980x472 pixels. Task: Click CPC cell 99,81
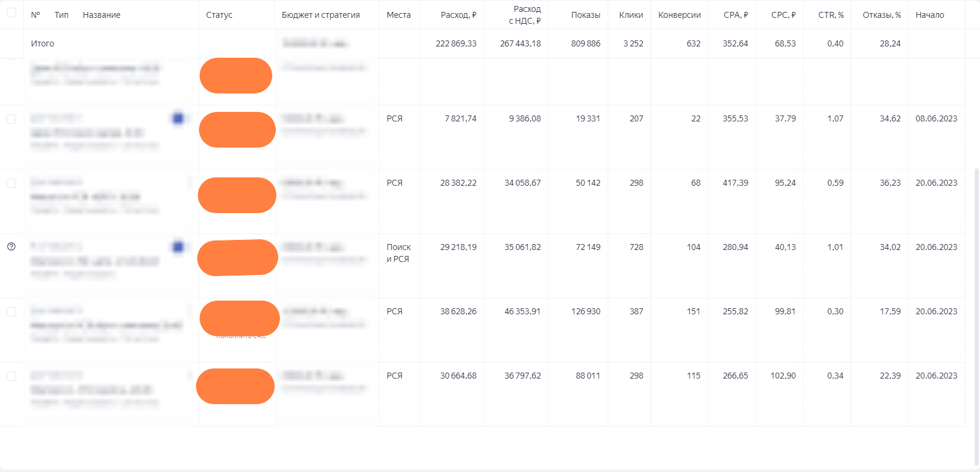click(785, 311)
